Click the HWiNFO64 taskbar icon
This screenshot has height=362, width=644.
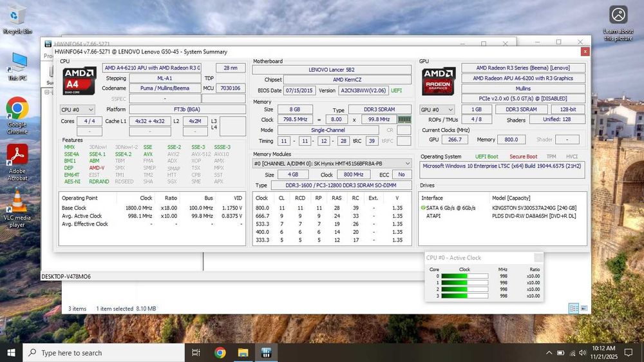(266, 352)
